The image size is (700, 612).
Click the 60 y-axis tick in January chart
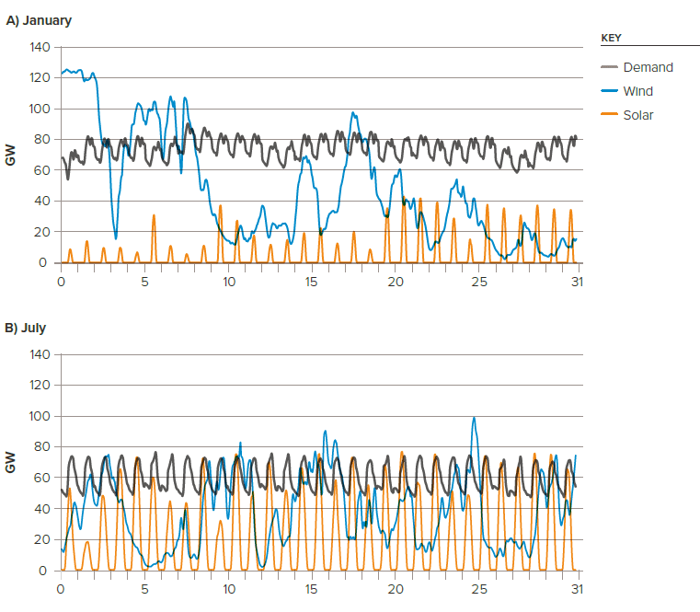41,170
